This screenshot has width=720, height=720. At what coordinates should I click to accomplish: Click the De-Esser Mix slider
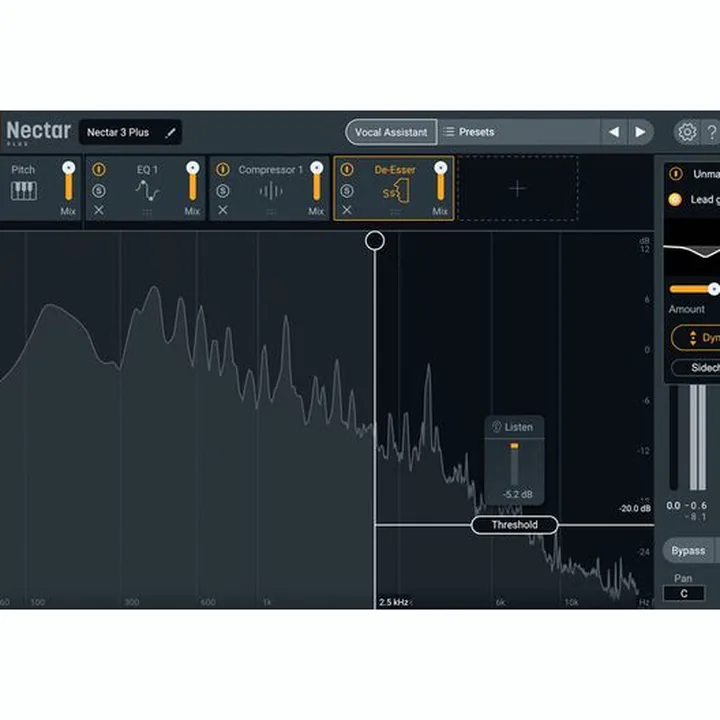pyautogui.click(x=440, y=181)
